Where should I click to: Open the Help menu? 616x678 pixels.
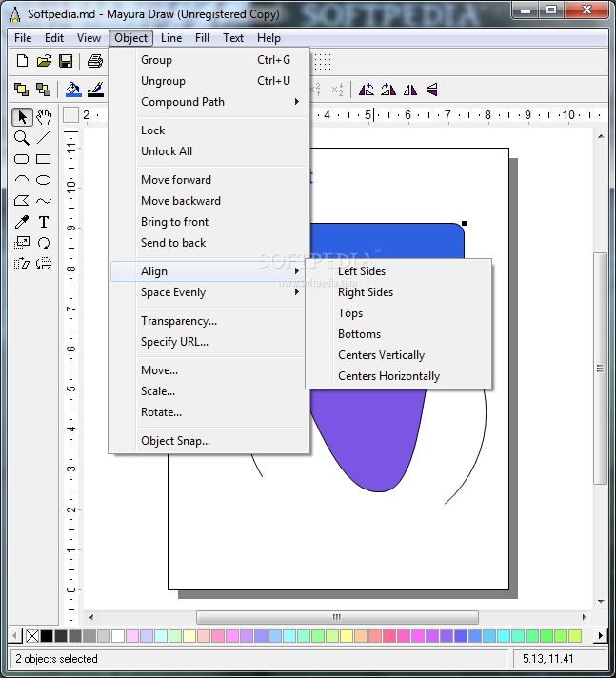click(268, 38)
